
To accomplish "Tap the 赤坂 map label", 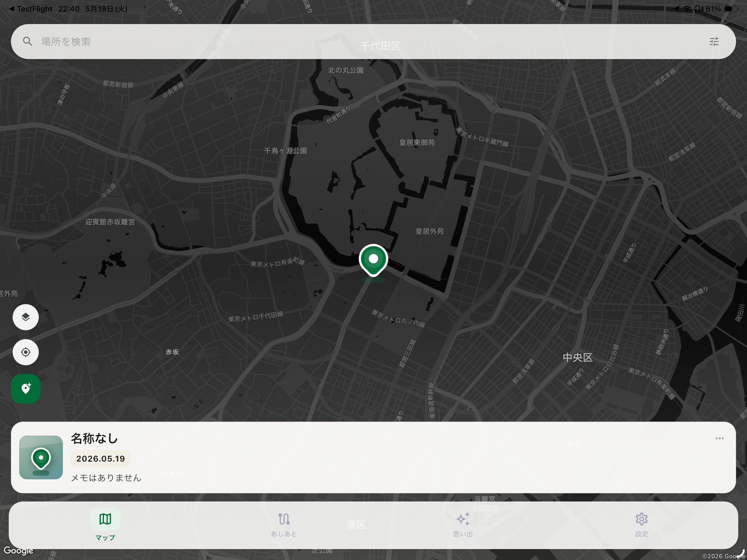I will (172, 352).
